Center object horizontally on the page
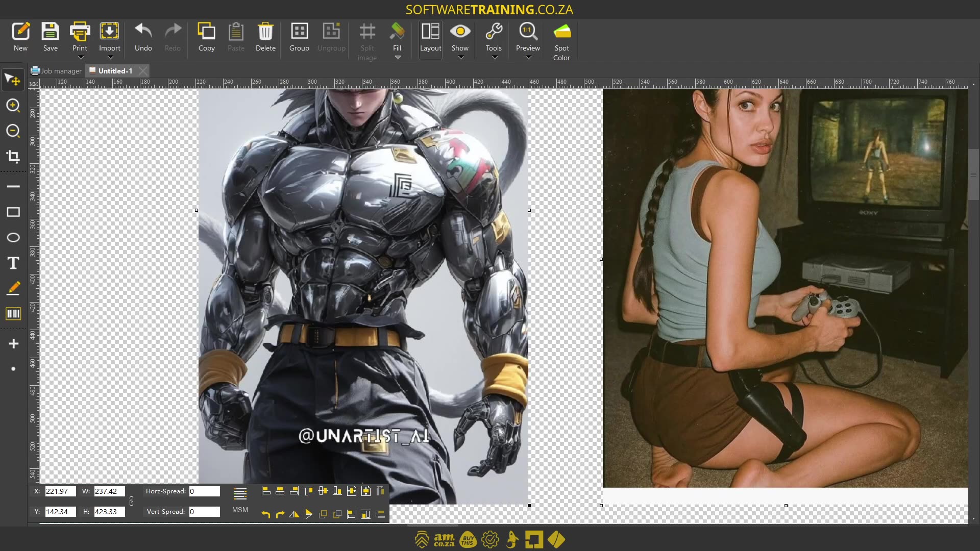980x551 pixels. tap(351, 491)
